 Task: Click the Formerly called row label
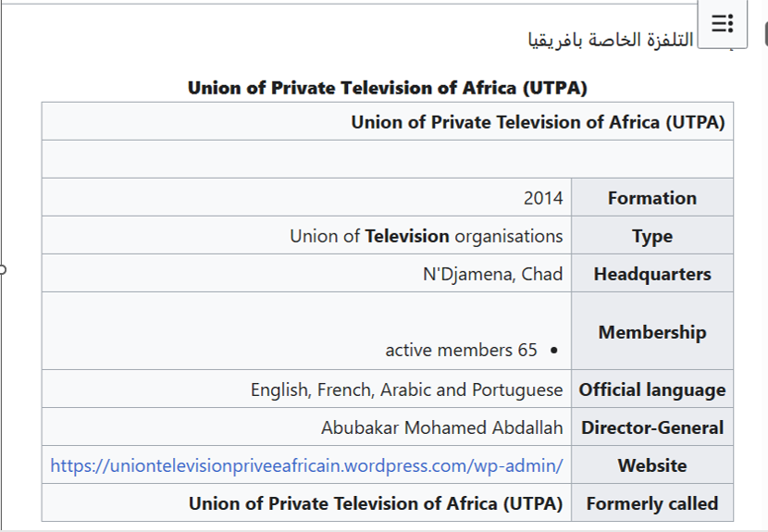651,503
